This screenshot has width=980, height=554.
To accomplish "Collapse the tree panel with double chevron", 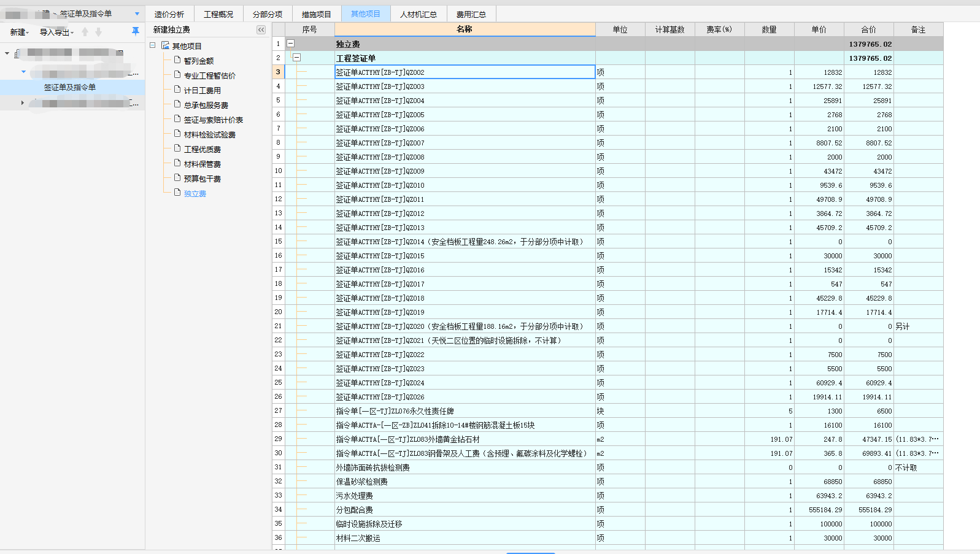I will pos(261,29).
